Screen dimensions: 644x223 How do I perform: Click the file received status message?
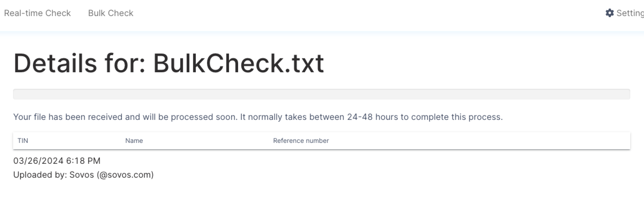(x=258, y=117)
